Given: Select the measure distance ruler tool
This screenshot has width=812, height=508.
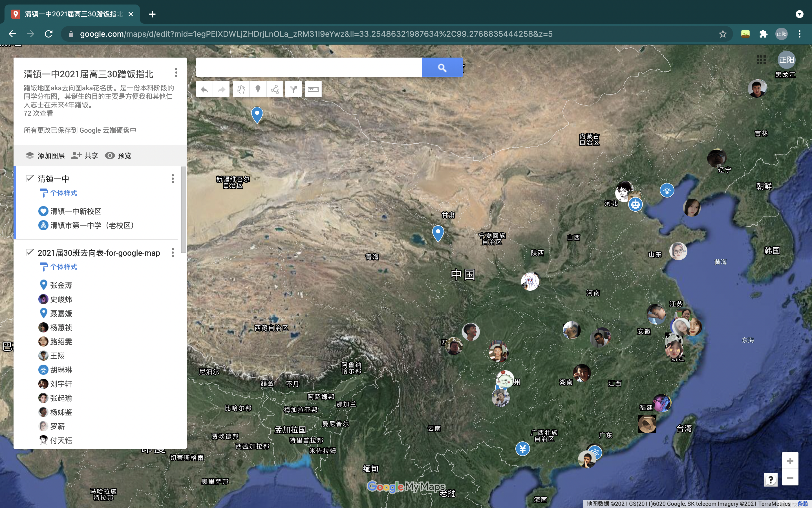Looking at the screenshot, I should [x=313, y=89].
